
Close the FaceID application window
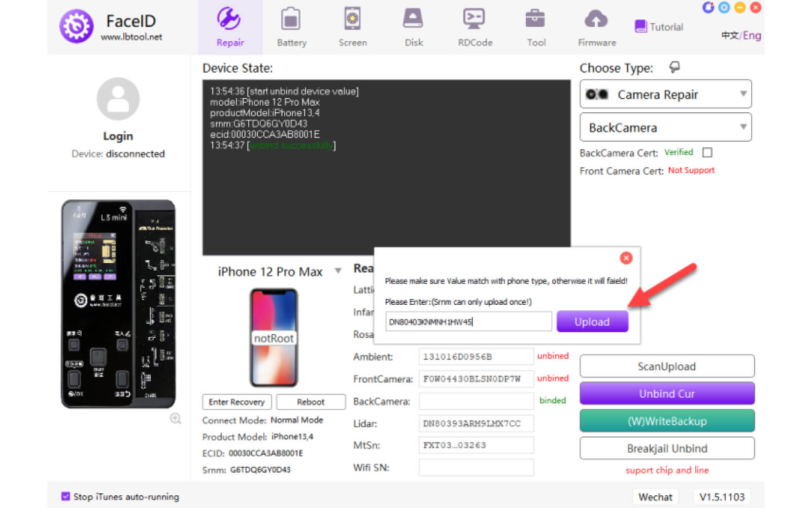point(756,8)
